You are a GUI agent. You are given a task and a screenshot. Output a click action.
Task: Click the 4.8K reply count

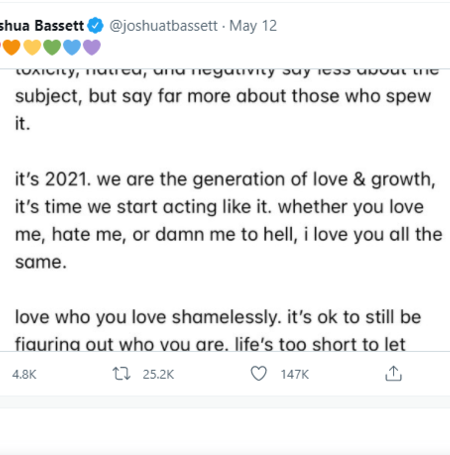[24, 374]
